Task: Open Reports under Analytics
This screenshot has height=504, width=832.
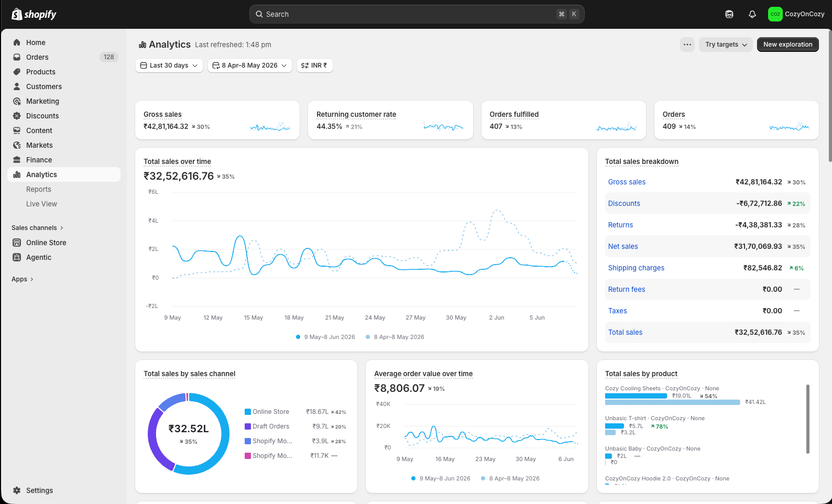Action: (39, 189)
